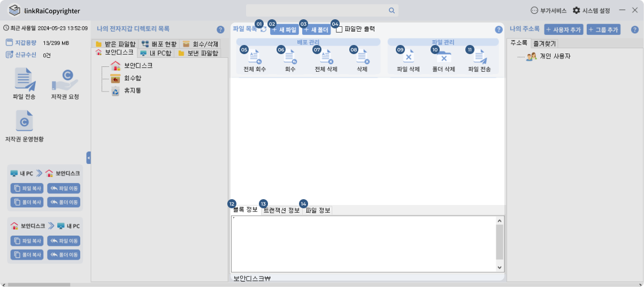
Task: Click the 전체 회수 icon
Action: (x=255, y=56)
